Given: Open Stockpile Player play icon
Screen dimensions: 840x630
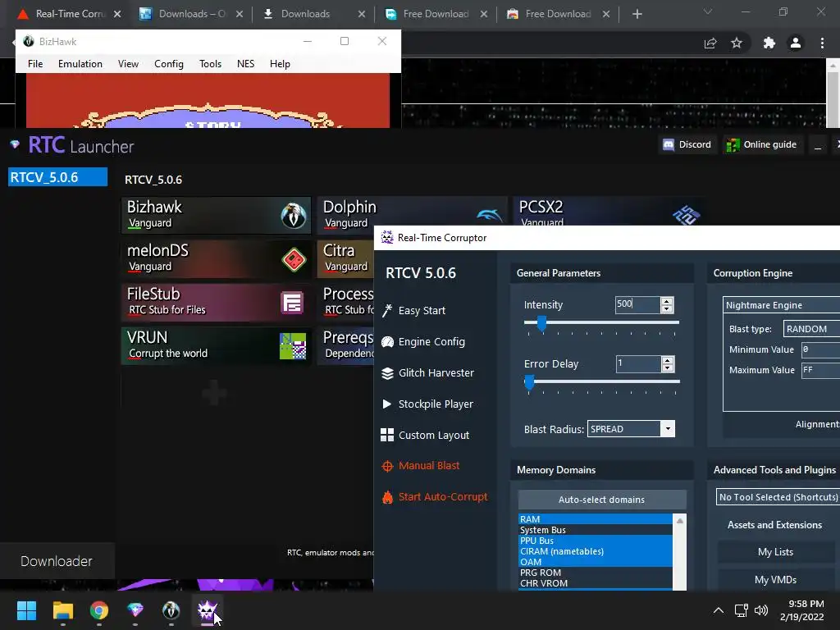Looking at the screenshot, I should tap(387, 404).
